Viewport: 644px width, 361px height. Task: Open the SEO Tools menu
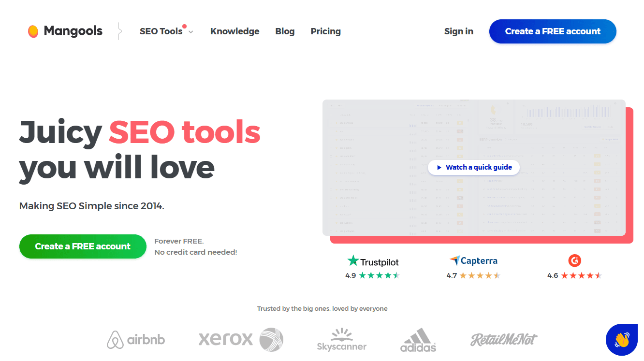tap(161, 31)
